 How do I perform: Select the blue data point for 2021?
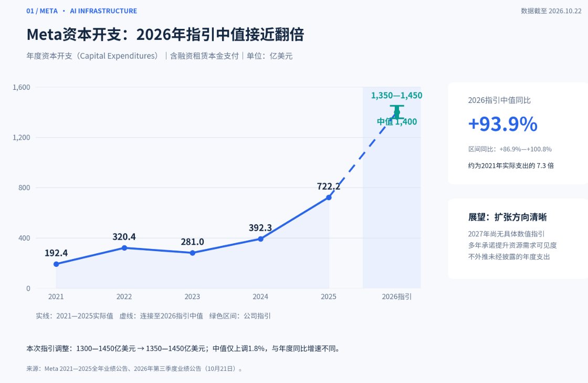click(x=56, y=264)
